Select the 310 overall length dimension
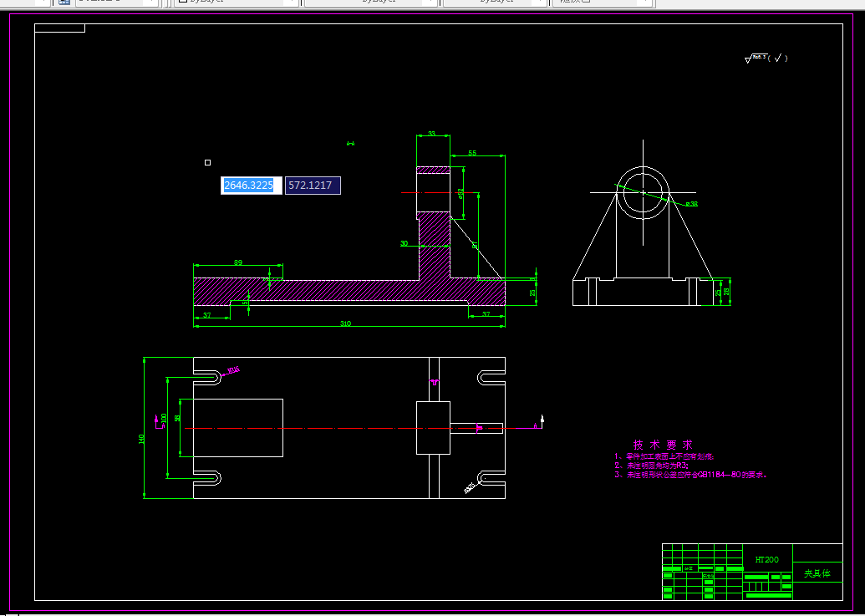Viewport: 865px width, 616px height. (x=345, y=323)
